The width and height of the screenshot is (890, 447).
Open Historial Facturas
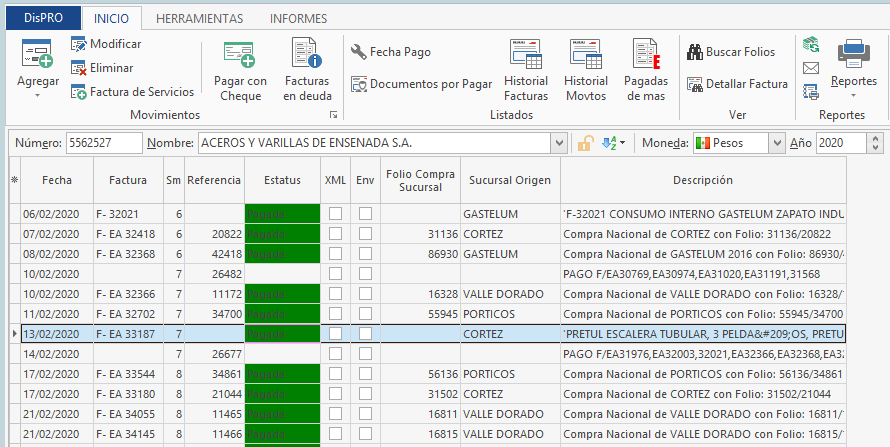point(526,70)
